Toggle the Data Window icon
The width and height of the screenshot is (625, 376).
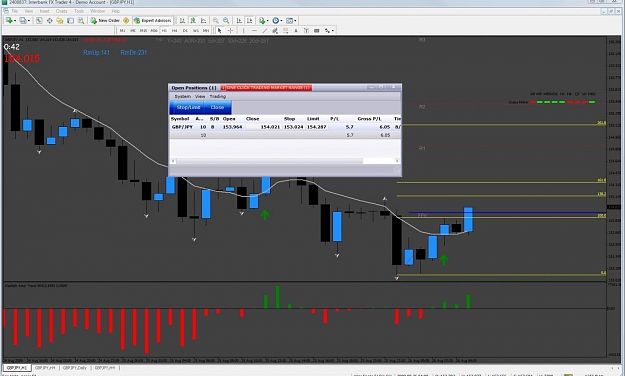(x=49, y=20)
